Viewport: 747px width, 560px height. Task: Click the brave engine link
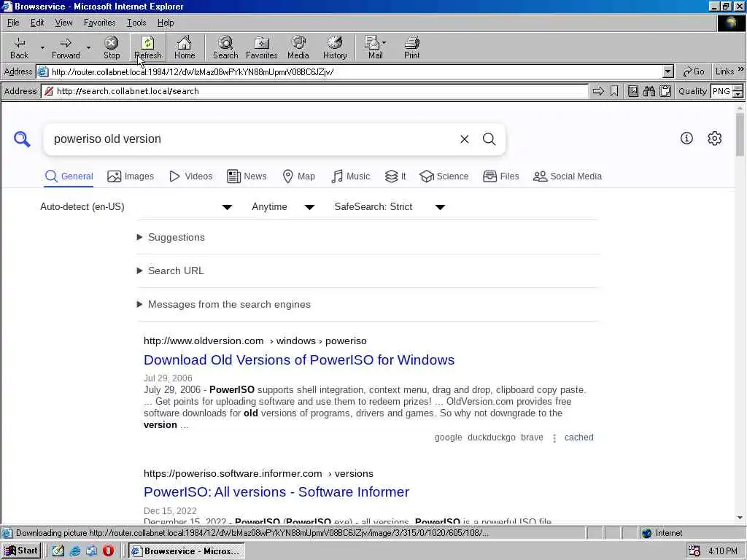(x=532, y=437)
